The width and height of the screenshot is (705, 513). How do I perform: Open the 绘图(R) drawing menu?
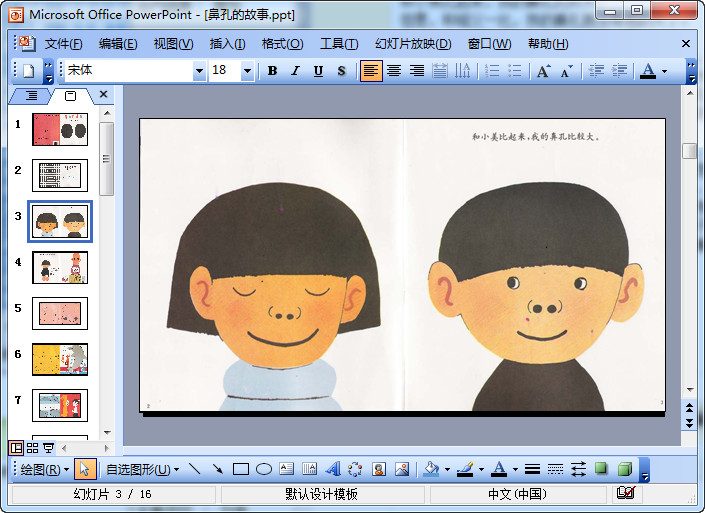45,470
